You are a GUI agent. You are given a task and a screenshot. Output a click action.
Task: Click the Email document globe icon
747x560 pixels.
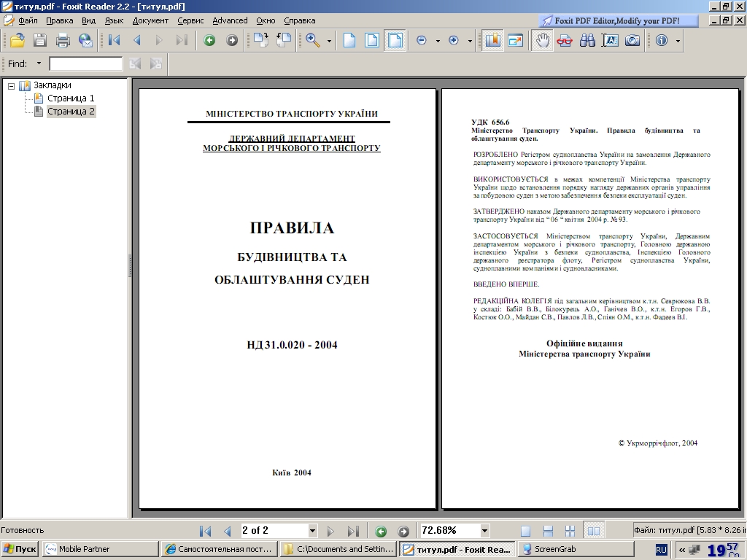[x=86, y=41]
